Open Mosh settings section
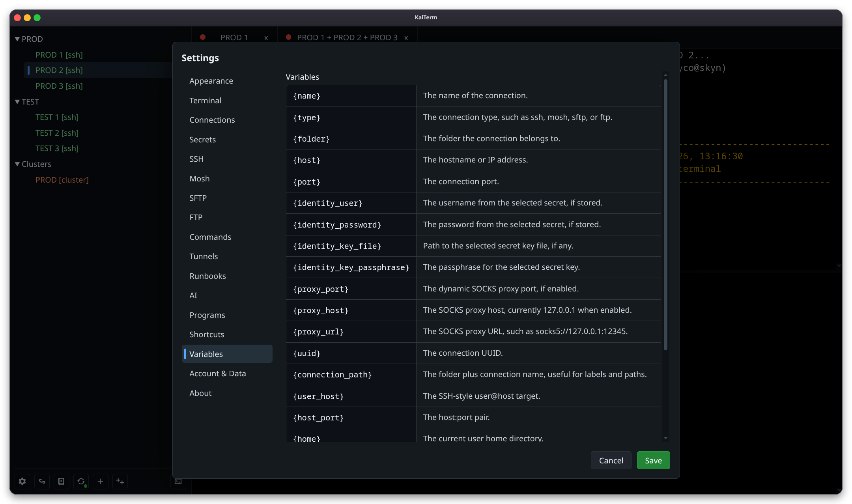Screen dimensions: 852x504 coord(227,179)
